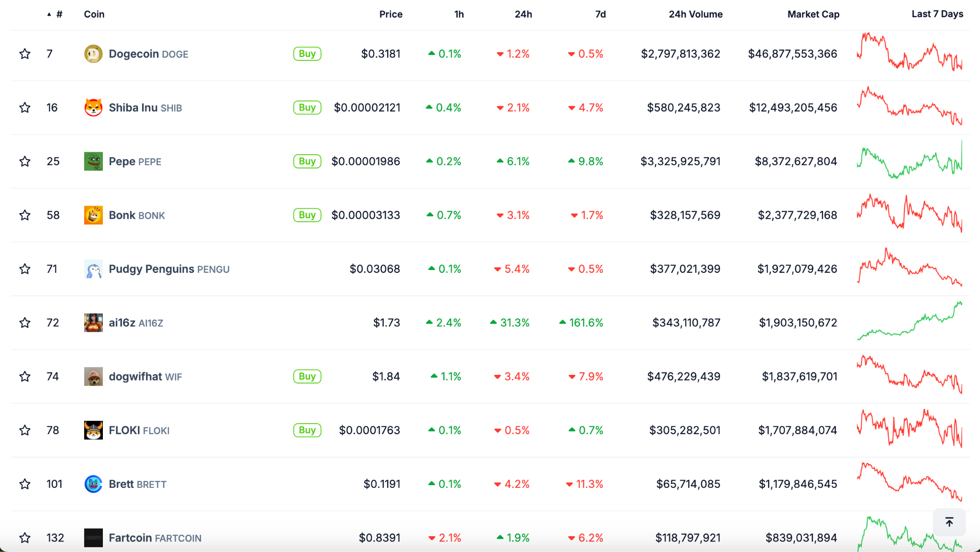Click the Bonk coin logo
The height and width of the screenshot is (552, 980).
pyautogui.click(x=93, y=215)
